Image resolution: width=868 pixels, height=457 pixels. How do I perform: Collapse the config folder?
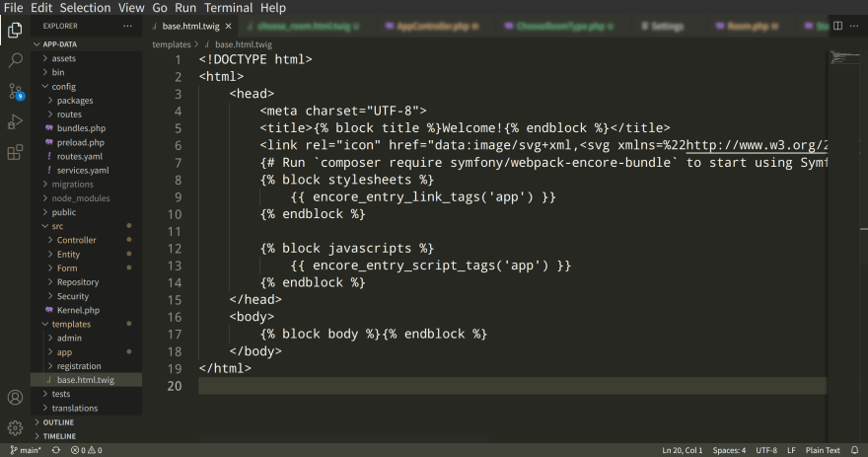click(x=64, y=87)
